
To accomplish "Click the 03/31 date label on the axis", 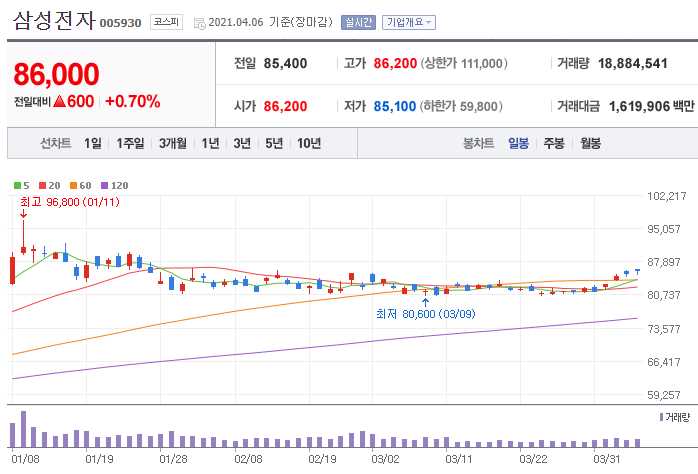I will 607,459.
